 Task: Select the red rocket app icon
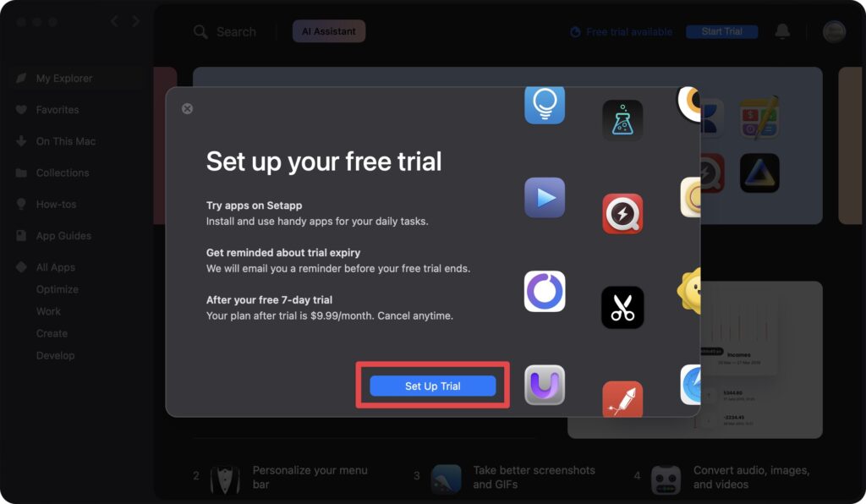[622, 399]
